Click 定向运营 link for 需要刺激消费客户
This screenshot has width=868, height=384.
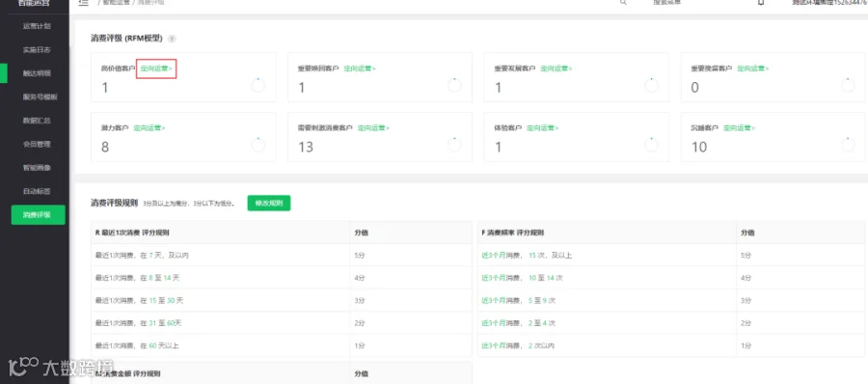pyautogui.click(x=373, y=128)
